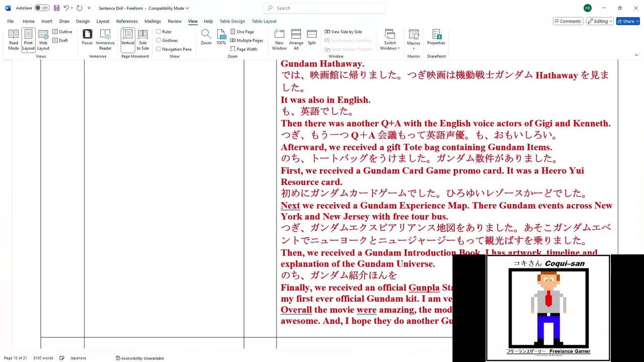644x362 pixels.
Task: Click the Word application icon
Action: 8,8
